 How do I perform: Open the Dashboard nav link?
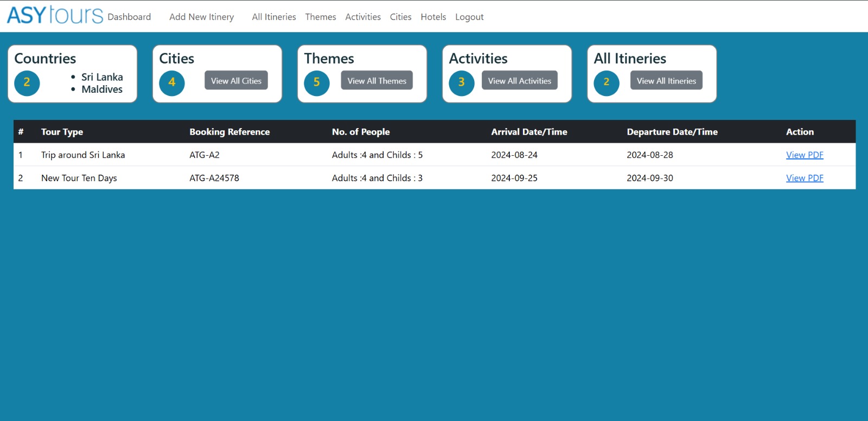129,17
